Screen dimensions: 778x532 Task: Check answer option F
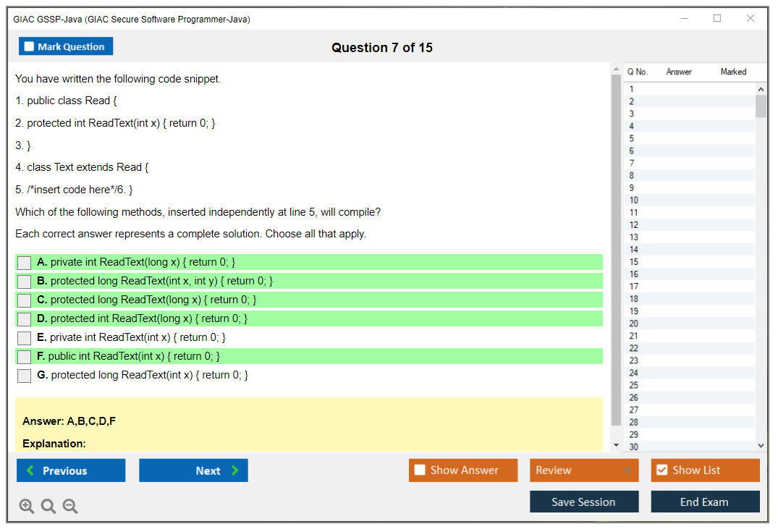pos(24,356)
